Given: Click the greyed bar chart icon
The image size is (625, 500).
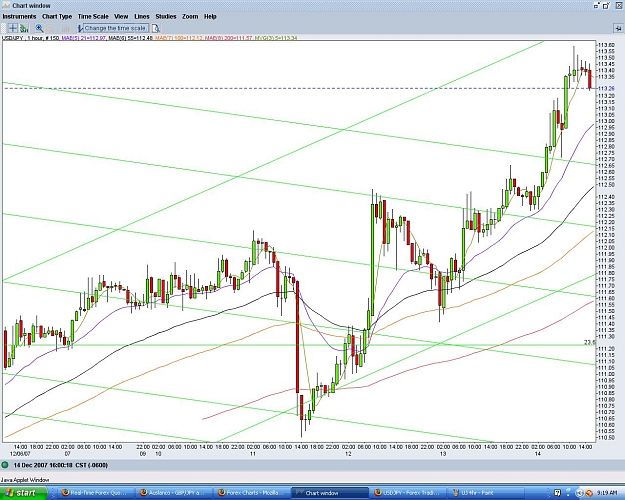Looking at the screenshot, I should click(x=66, y=28).
